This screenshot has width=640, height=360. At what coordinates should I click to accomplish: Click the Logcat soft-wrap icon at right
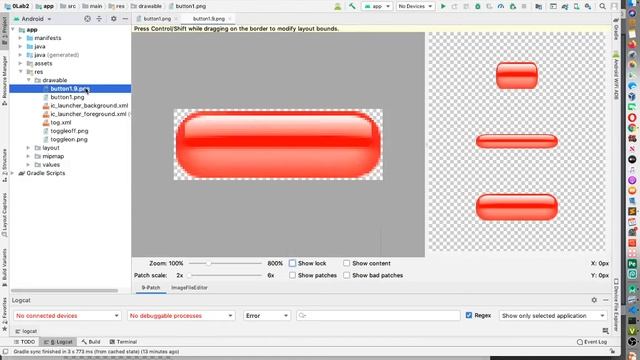tap(606, 331)
